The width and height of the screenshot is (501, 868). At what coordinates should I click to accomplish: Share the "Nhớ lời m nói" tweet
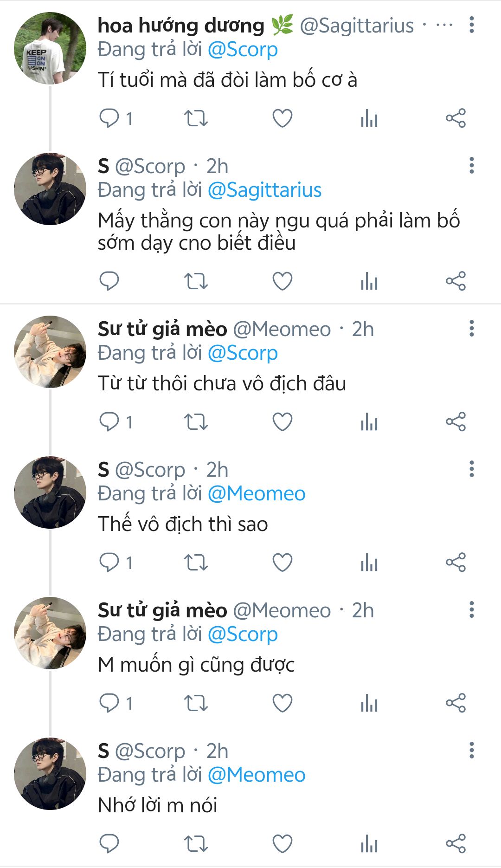(x=456, y=844)
